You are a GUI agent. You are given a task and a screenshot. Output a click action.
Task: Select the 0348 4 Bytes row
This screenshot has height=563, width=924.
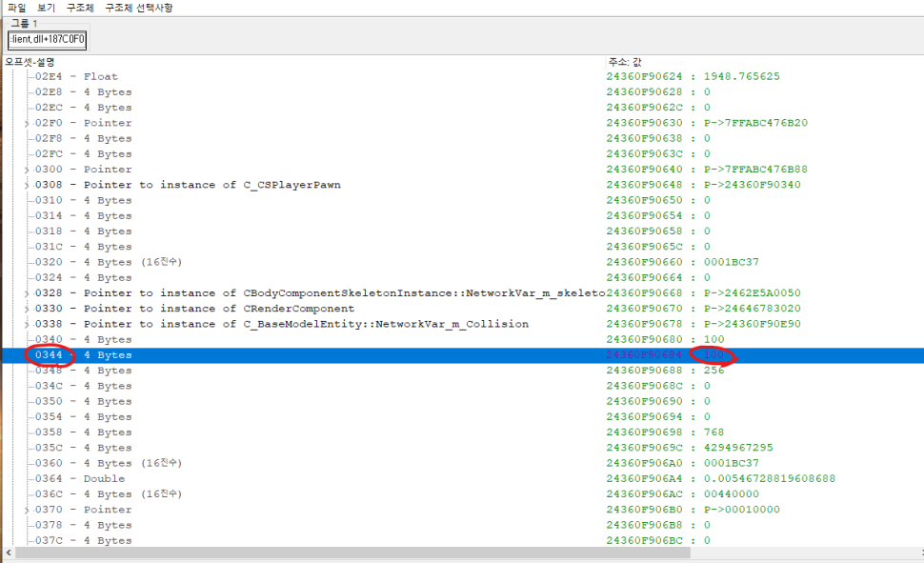83,371
